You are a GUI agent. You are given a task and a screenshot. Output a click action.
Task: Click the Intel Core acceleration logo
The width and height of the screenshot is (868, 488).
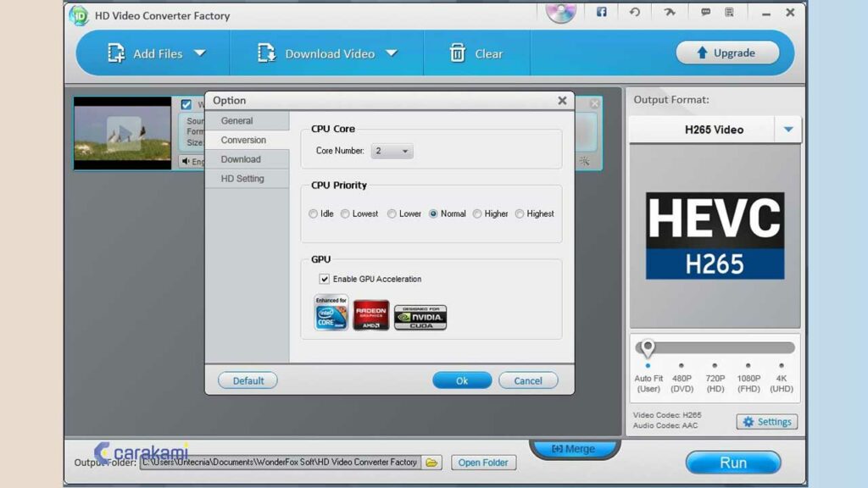(x=331, y=315)
